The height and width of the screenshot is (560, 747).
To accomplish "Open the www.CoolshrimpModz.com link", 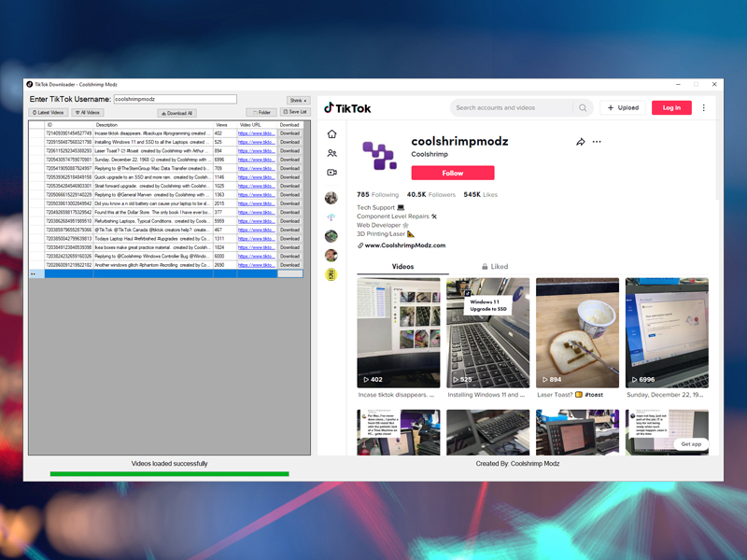I will [x=405, y=245].
